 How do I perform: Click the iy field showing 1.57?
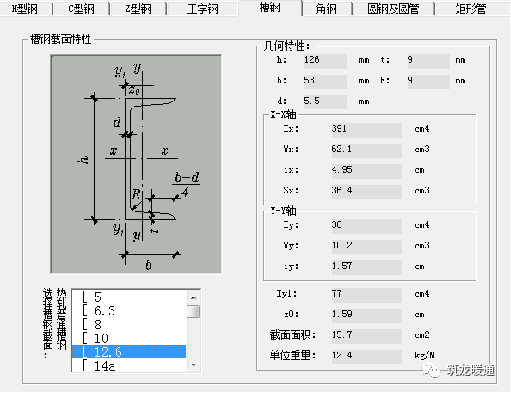(x=366, y=267)
